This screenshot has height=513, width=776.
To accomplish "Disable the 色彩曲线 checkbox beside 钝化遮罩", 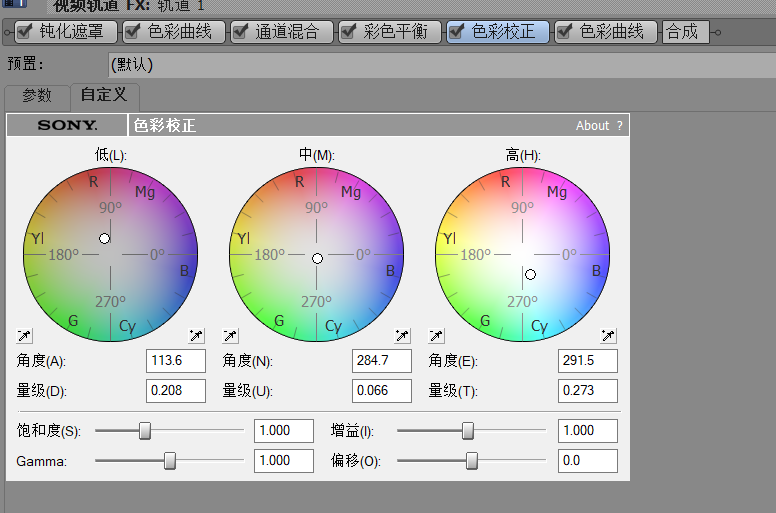I will point(132,32).
